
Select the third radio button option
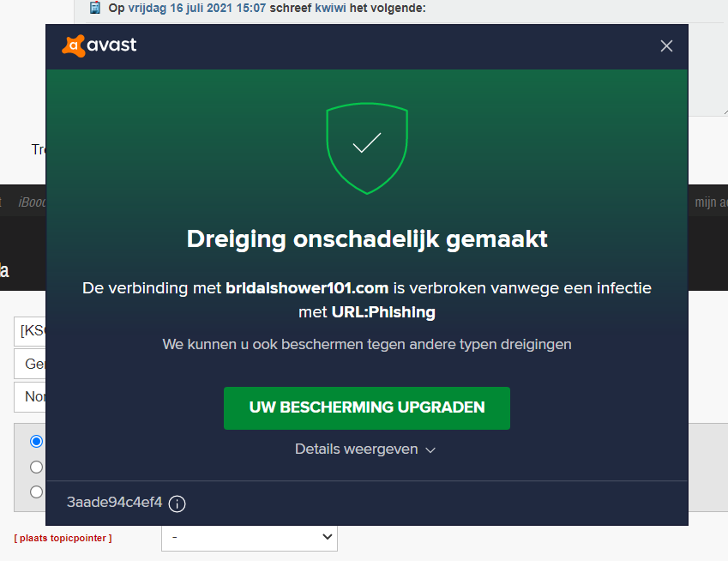[36, 492]
